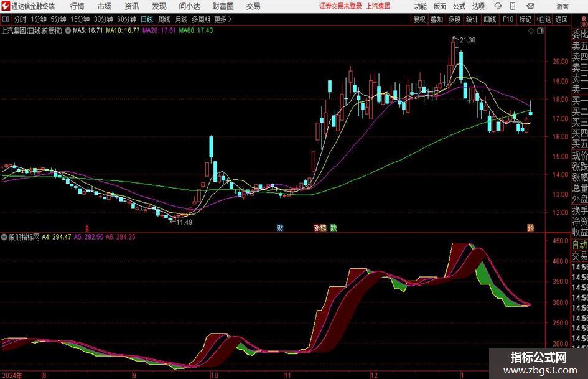588x379 pixels.
Task: Click the 2024年 label on time axis
Action: [x=12, y=375]
